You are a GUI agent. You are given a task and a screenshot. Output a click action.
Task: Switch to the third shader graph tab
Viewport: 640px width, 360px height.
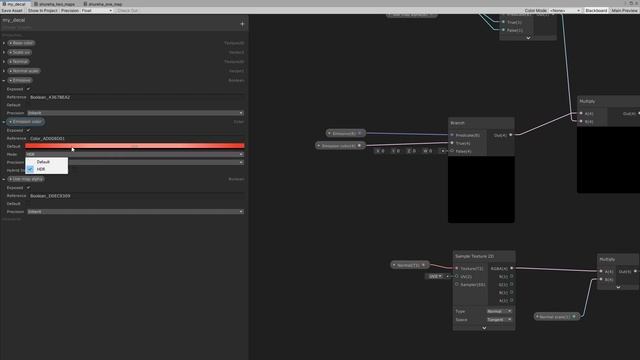point(103,4)
